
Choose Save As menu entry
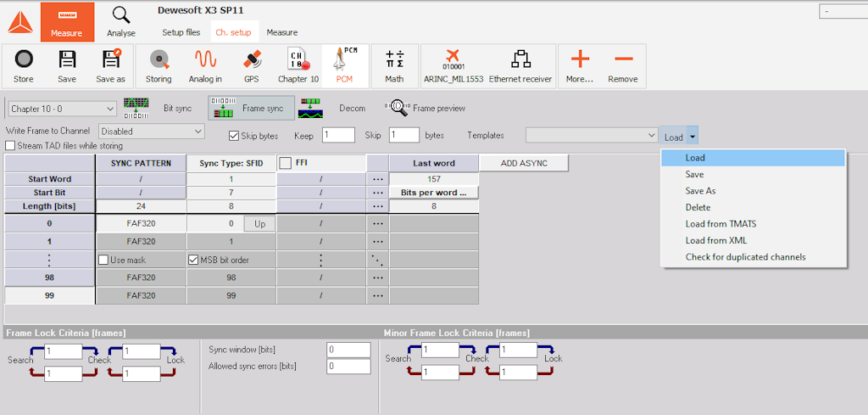coord(754,191)
